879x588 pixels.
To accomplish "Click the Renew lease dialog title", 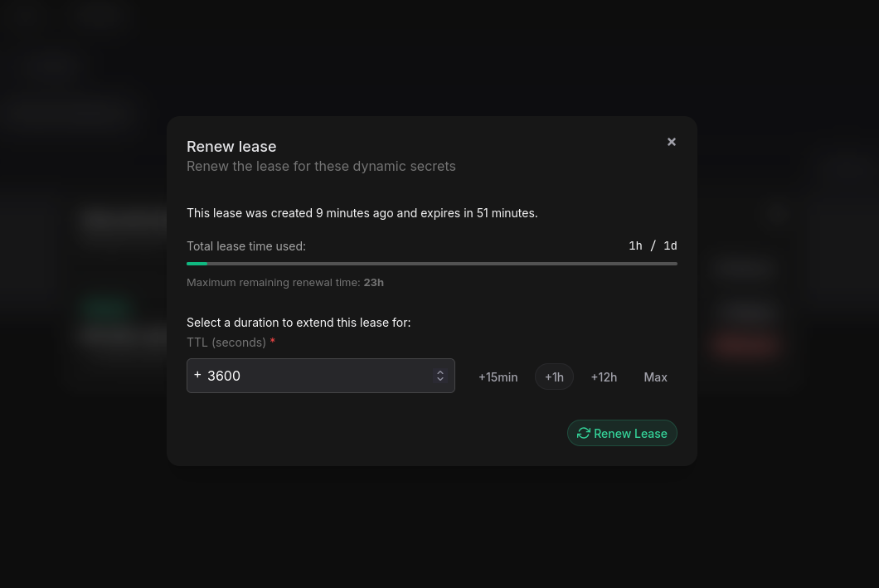I will [231, 147].
